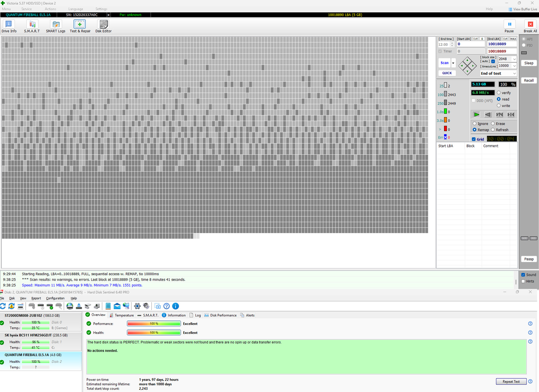
Task: Enable the Hints checkbox
Action: coord(523,281)
